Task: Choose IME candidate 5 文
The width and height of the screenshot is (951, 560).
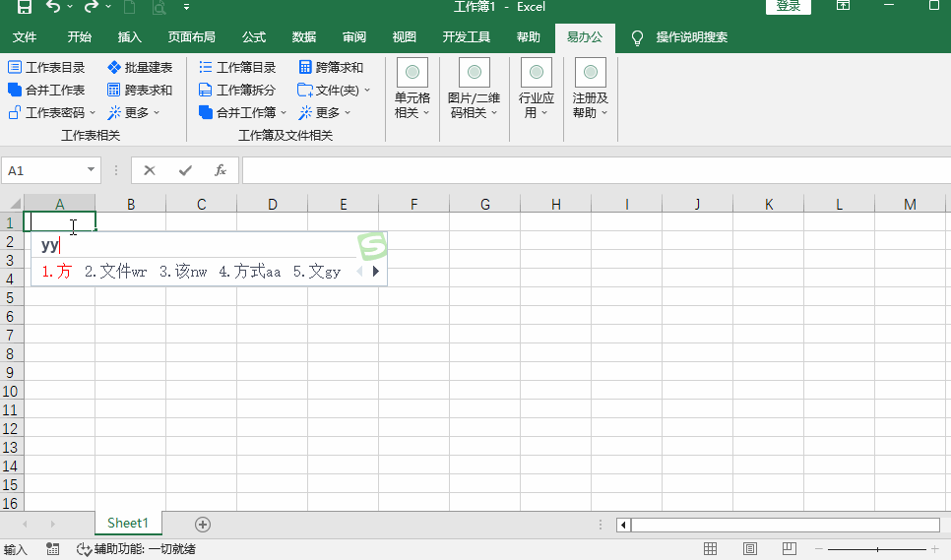Action: click(317, 272)
